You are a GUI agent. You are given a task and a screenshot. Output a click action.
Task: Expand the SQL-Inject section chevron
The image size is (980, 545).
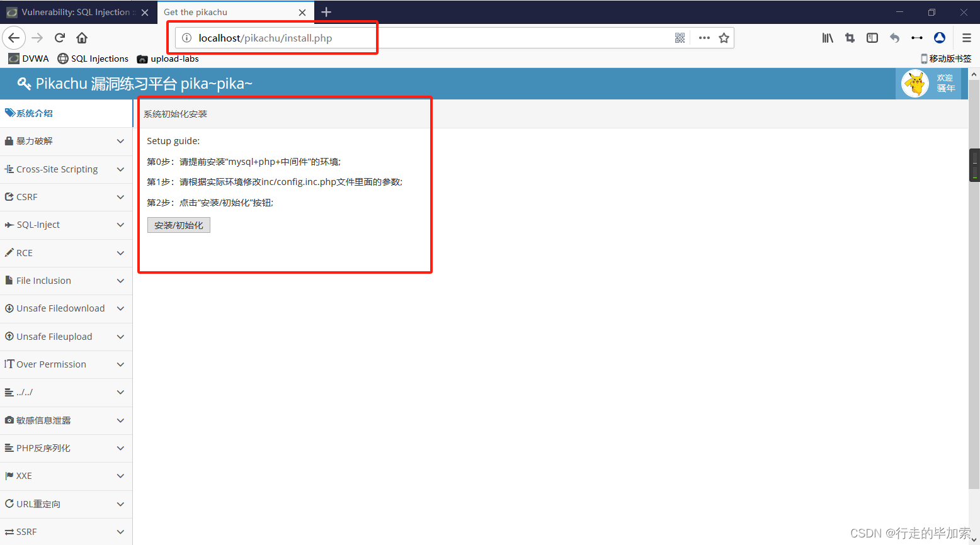pos(120,225)
